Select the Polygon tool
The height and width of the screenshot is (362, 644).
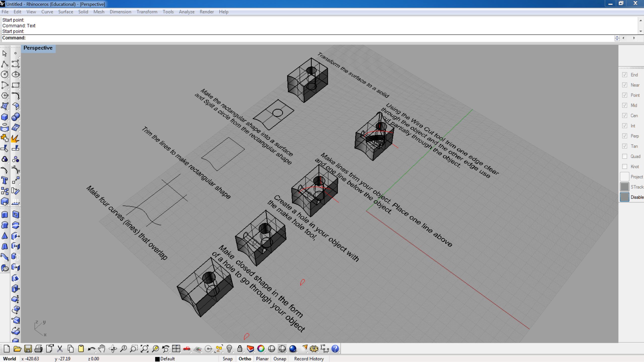click(x=5, y=96)
